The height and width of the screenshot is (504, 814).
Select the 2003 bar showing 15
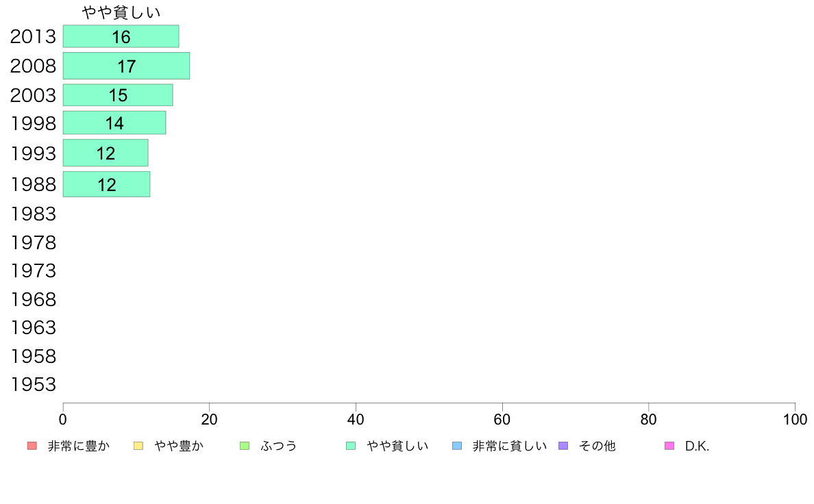[118, 95]
